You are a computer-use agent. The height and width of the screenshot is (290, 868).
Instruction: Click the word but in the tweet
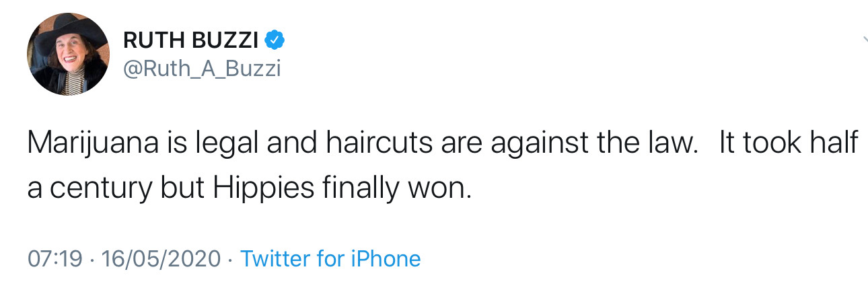click(x=183, y=188)
